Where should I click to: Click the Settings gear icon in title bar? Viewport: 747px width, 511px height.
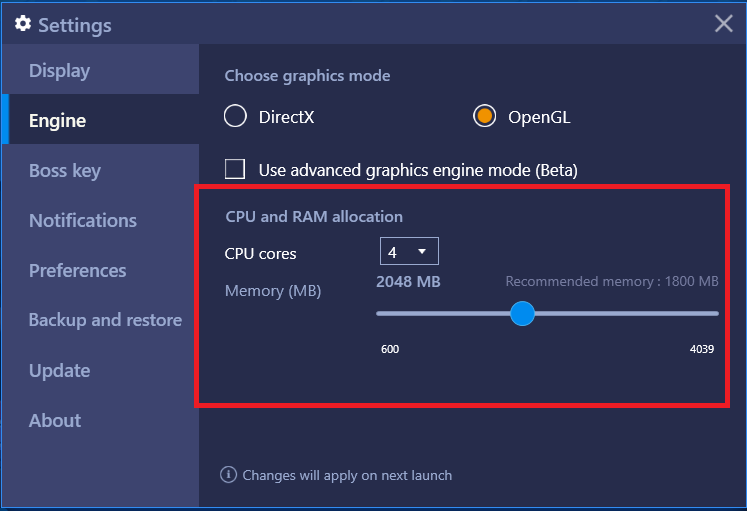22,23
